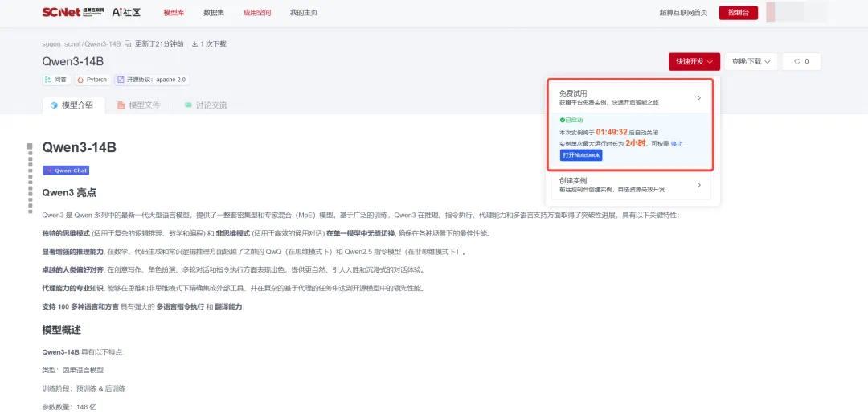Click the 打开Notebook button
The height and width of the screenshot is (415, 868).
click(x=580, y=155)
